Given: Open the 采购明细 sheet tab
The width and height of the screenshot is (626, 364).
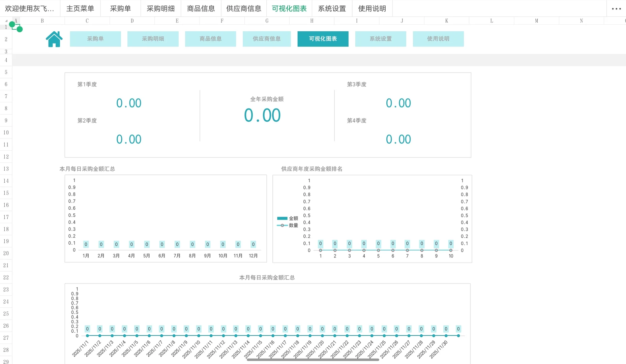Looking at the screenshot, I should pyautogui.click(x=160, y=8).
